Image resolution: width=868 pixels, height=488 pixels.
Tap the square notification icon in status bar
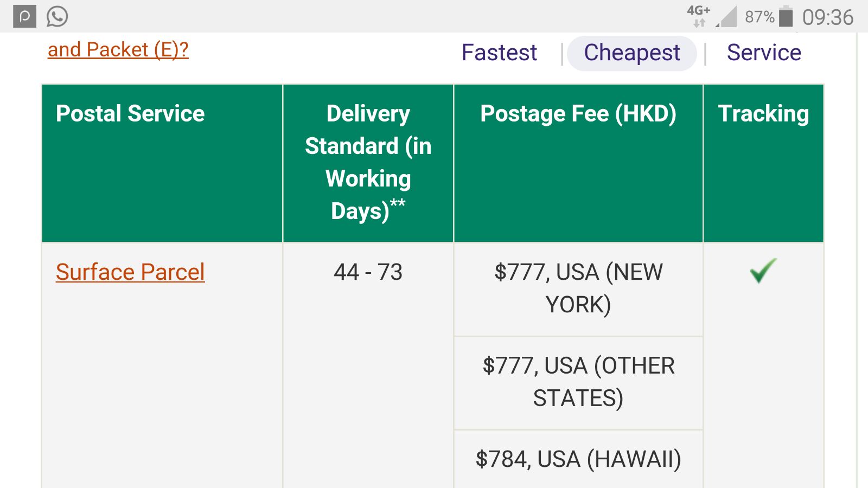25,16
